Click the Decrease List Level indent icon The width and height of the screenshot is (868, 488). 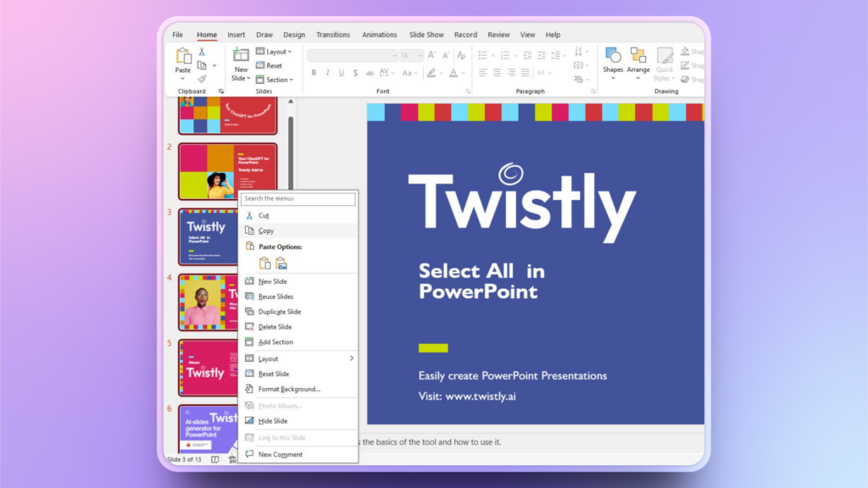527,55
